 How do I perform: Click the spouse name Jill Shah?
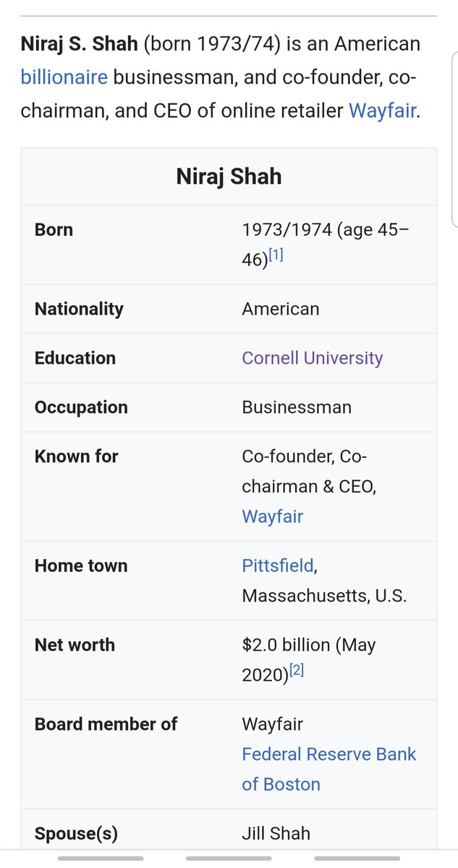click(x=276, y=833)
